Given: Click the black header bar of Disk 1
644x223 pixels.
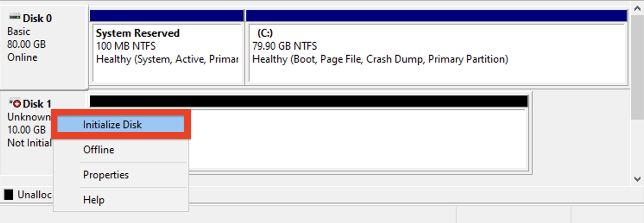Looking at the screenshot, I should [309, 101].
